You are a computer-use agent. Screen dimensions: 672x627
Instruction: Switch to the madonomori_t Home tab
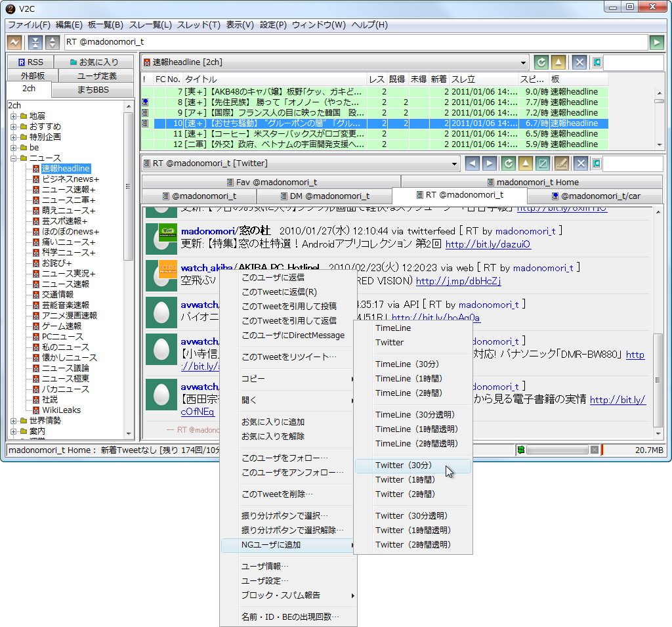point(532,183)
